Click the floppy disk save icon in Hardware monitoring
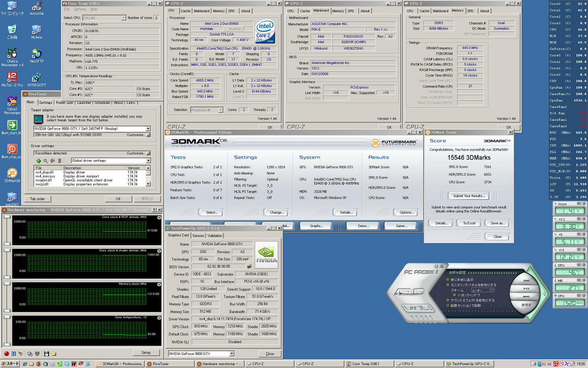Image resolution: width=588 pixels, height=368 pixels. [46, 354]
